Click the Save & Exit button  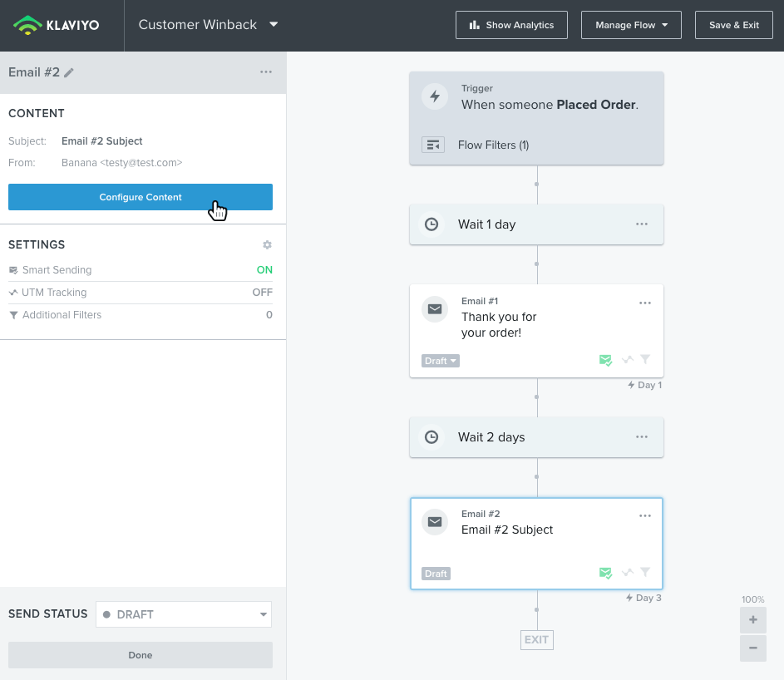click(733, 25)
